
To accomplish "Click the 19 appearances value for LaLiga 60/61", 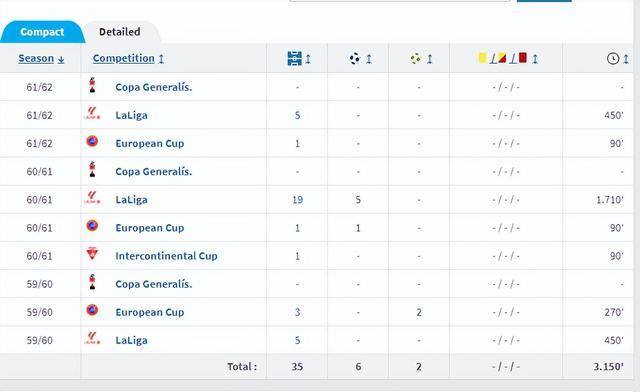I will (297, 200).
